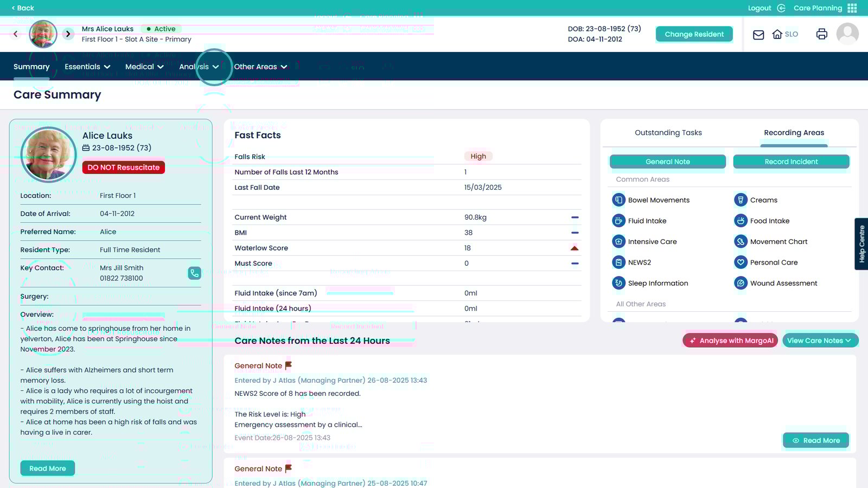The height and width of the screenshot is (488, 868).
Task: Switch to Recording Areas tab
Action: click(x=794, y=133)
